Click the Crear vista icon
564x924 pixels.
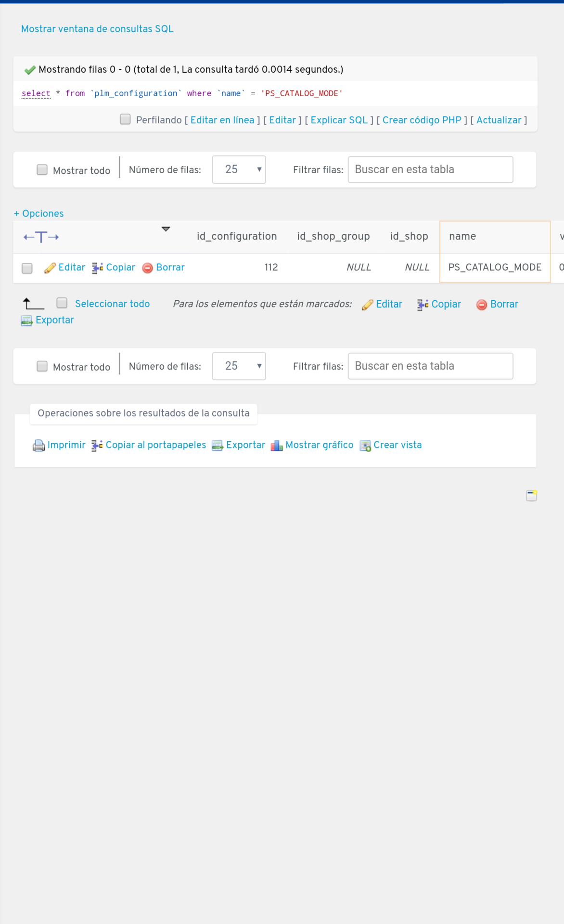tap(365, 446)
